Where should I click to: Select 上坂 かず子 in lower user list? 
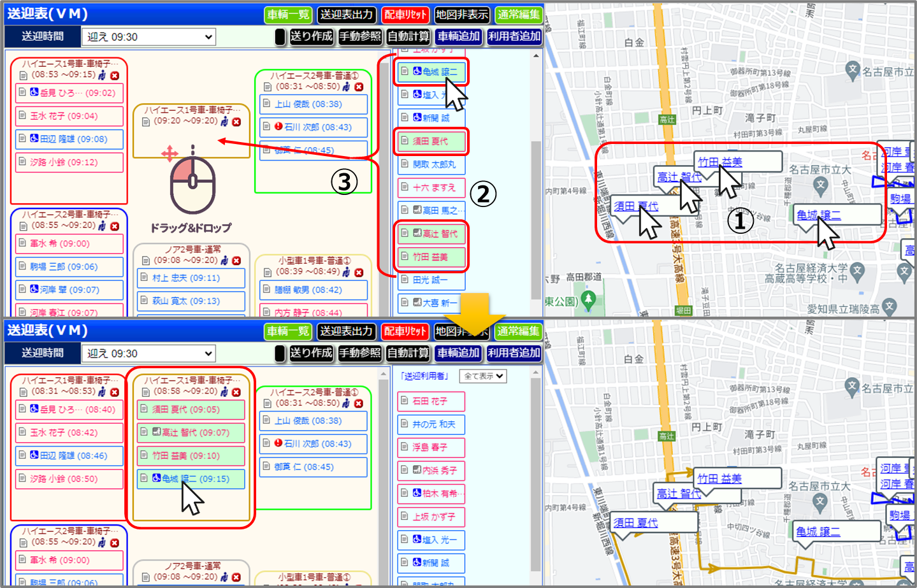(x=431, y=517)
